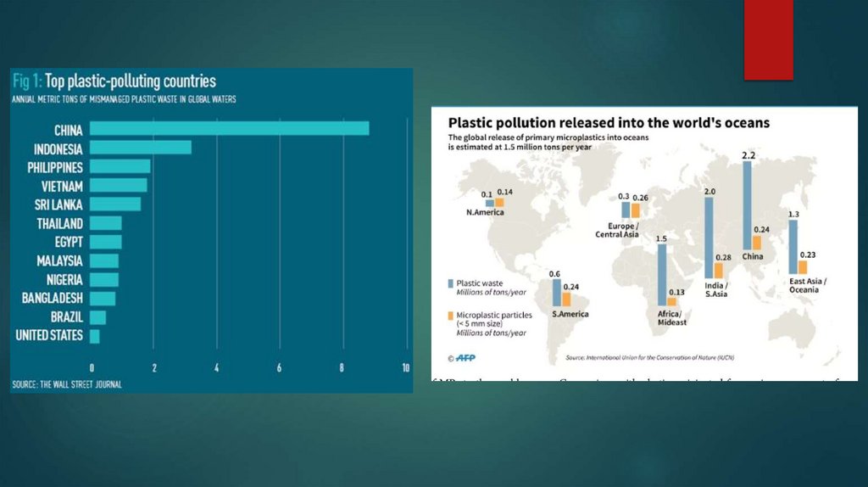Click the Fig 1 chart title
Screen dimensions: 868x487
pos(114,81)
